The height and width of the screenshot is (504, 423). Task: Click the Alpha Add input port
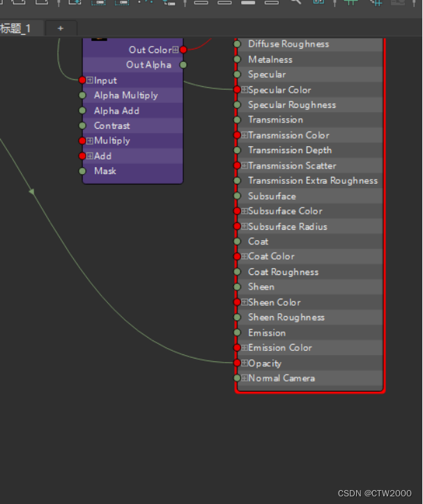82,111
